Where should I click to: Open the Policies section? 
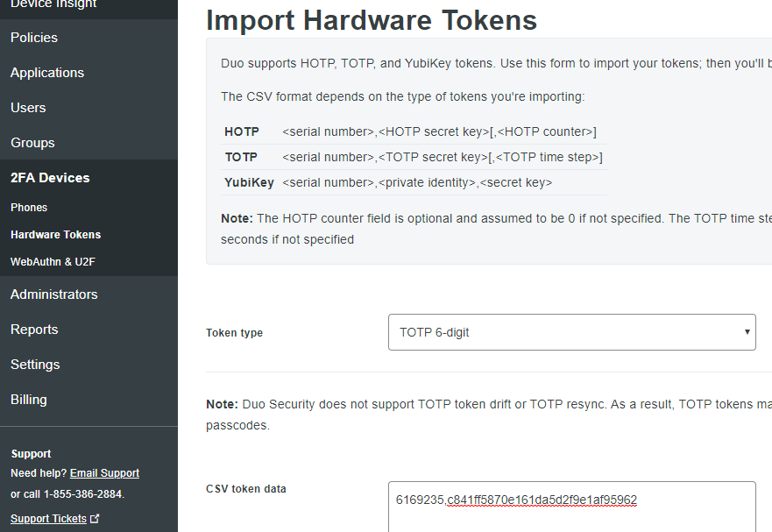pos(33,37)
